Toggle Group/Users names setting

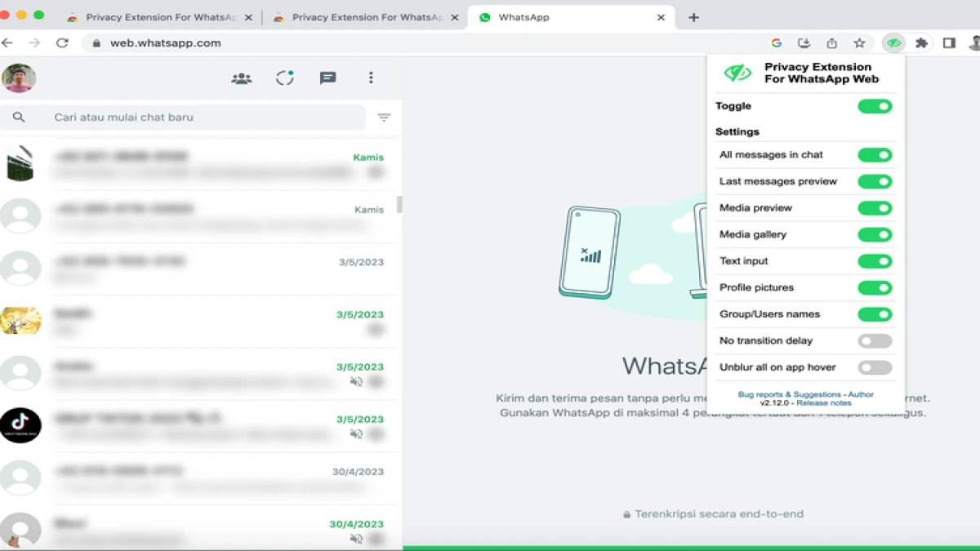(x=875, y=314)
